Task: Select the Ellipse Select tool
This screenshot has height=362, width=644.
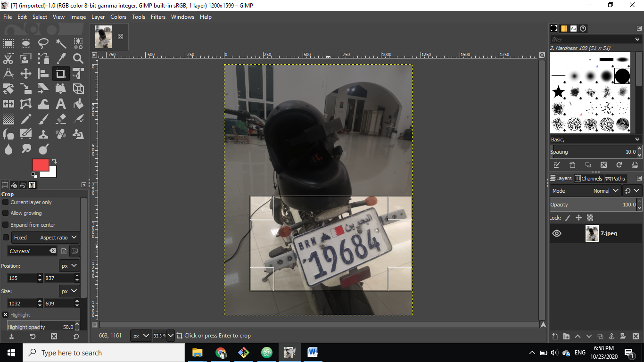Action: point(26,44)
